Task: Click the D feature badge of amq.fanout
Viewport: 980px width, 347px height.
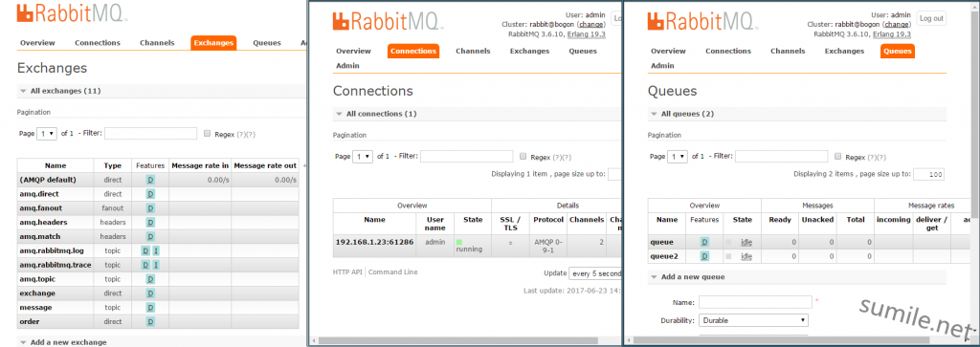Action: coord(150,208)
